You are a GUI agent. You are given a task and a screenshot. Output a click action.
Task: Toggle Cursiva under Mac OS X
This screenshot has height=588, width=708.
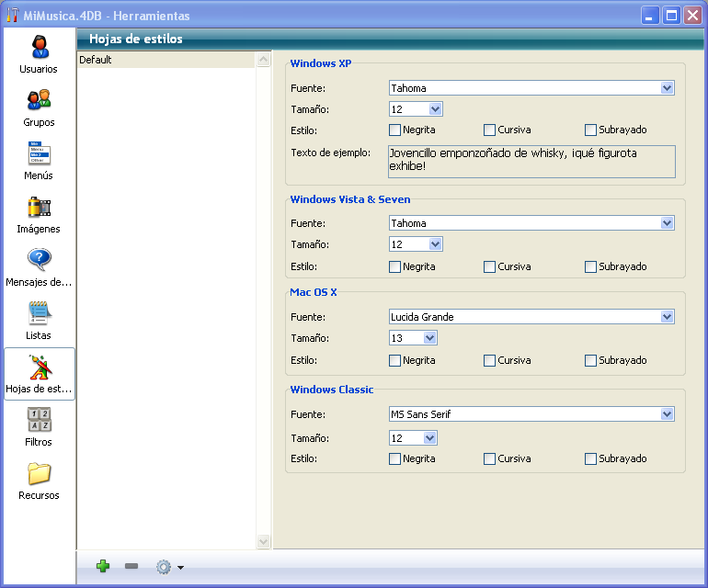point(490,360)
